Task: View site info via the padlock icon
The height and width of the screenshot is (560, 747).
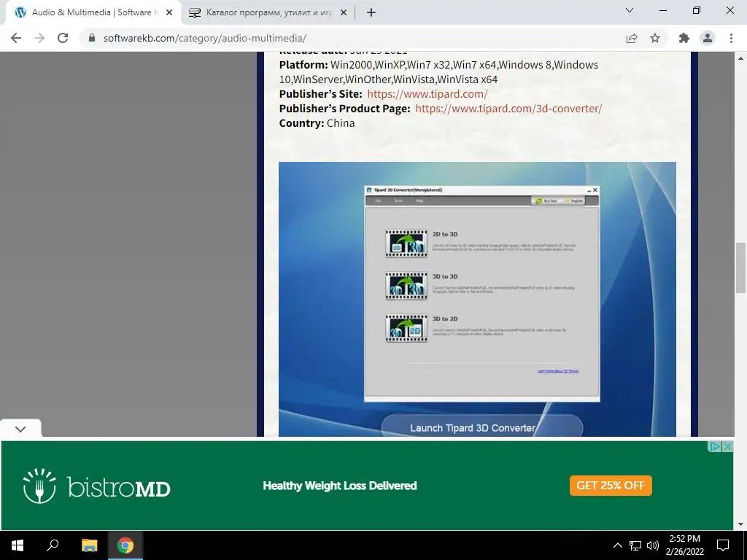Action: pos(92,38)
